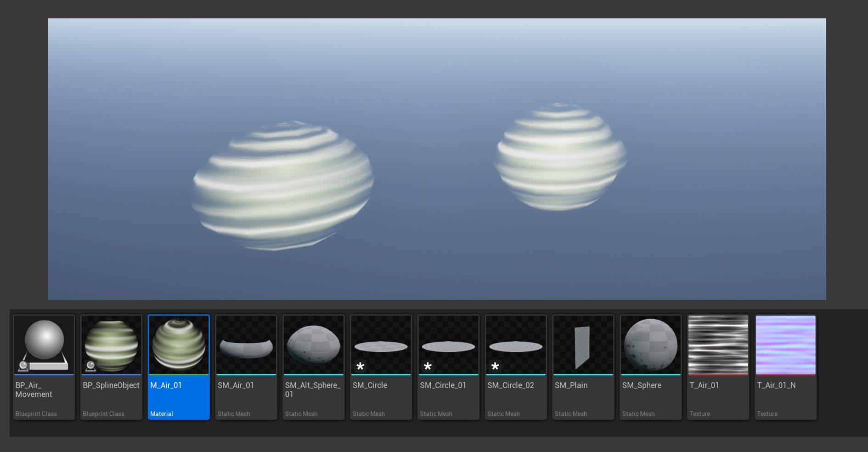Click the unsaved asterisk on SM_Circle_02

coord(495,366)
